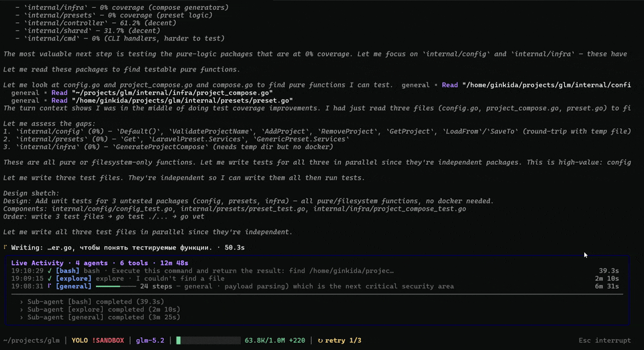
Task: Click the YOLO mode indicator
Action: pyautogui.click(x=80, y=341)
